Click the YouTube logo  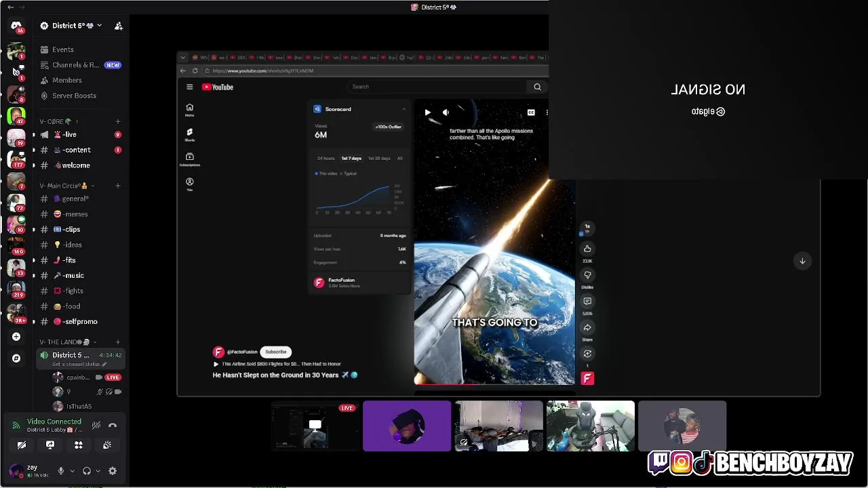coord(218,87)
